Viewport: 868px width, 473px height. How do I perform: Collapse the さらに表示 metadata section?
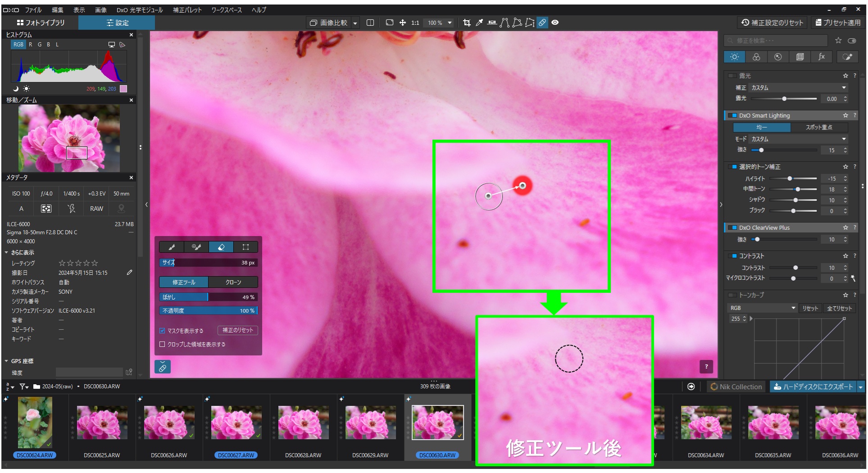coord(6,253)
